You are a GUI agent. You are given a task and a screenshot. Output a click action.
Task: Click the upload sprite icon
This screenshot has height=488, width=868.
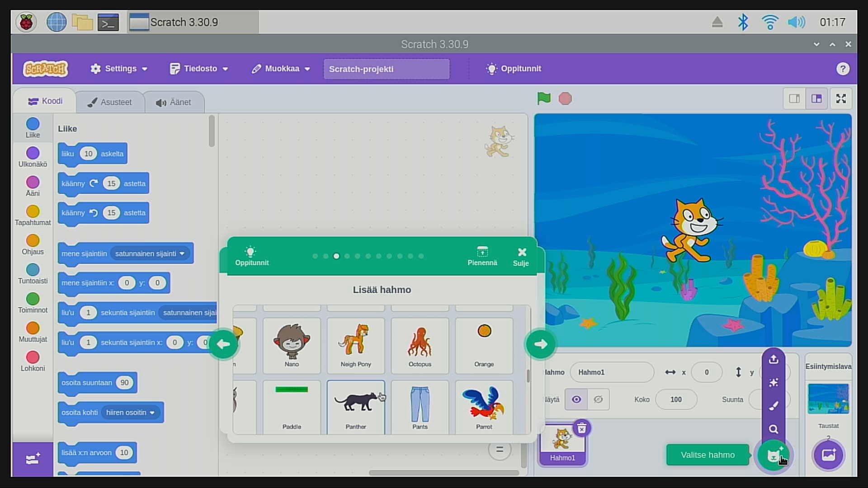[x=774, y=360]
